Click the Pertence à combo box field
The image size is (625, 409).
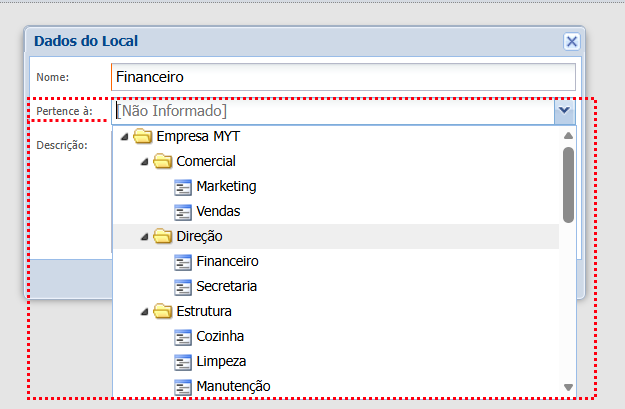click(x=332, y=110)
